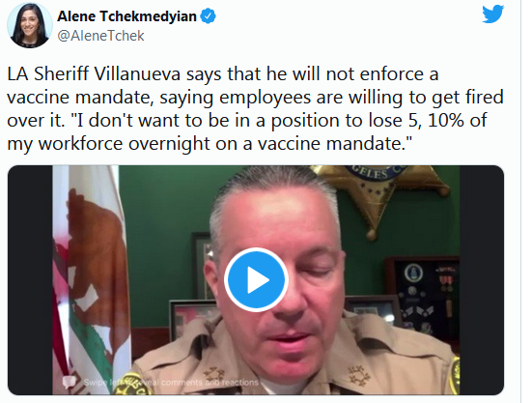Click the left black letterbox bar
The height and width of the screenshot is (403, 532).
[x=30, y=279]
